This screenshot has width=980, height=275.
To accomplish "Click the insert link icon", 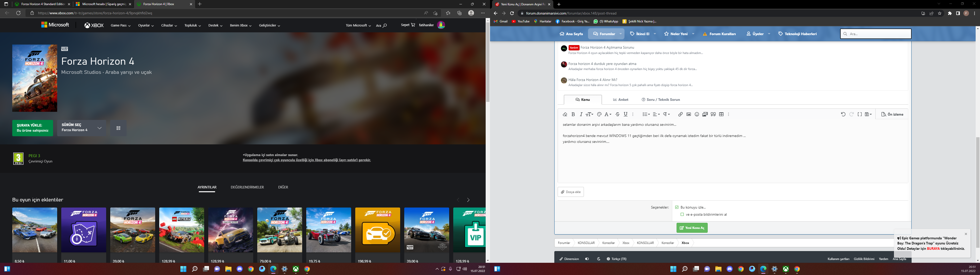I will tap(680, 114).
